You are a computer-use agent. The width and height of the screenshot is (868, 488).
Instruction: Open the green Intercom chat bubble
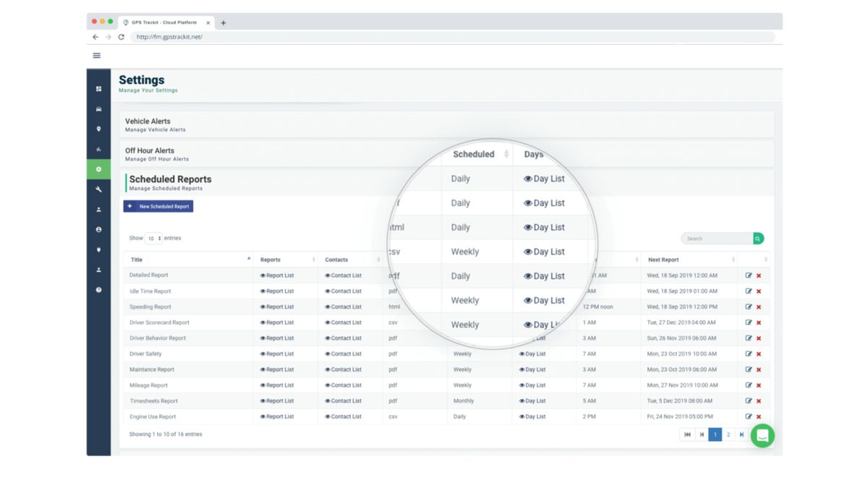pyautogui.click(x=762, y=435)
